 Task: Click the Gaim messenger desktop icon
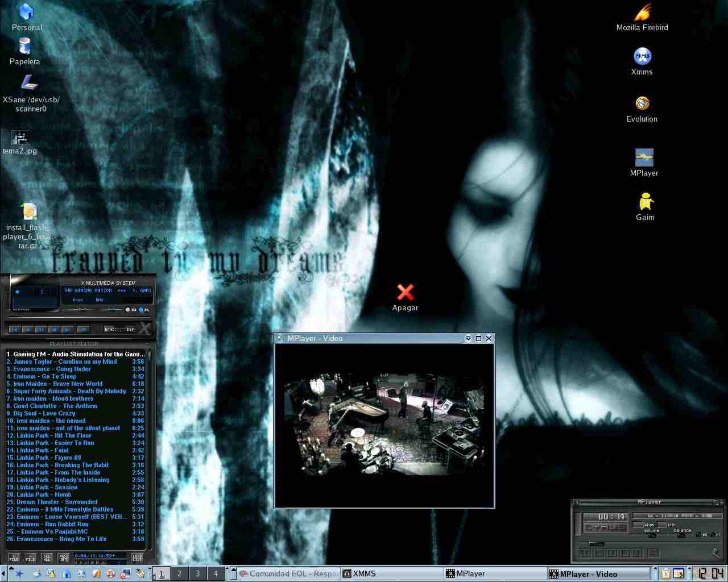point(645,203)
